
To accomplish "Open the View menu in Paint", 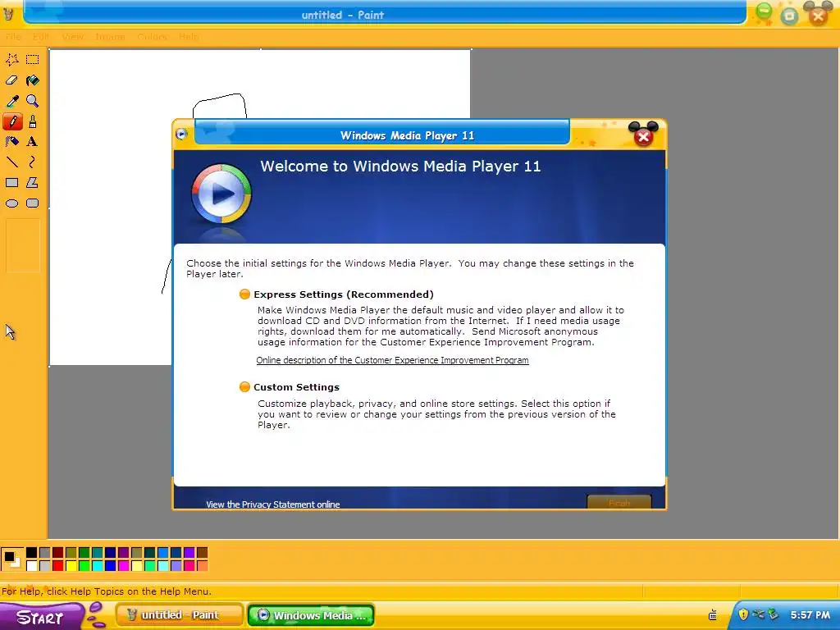I will (x=73, y=36).
